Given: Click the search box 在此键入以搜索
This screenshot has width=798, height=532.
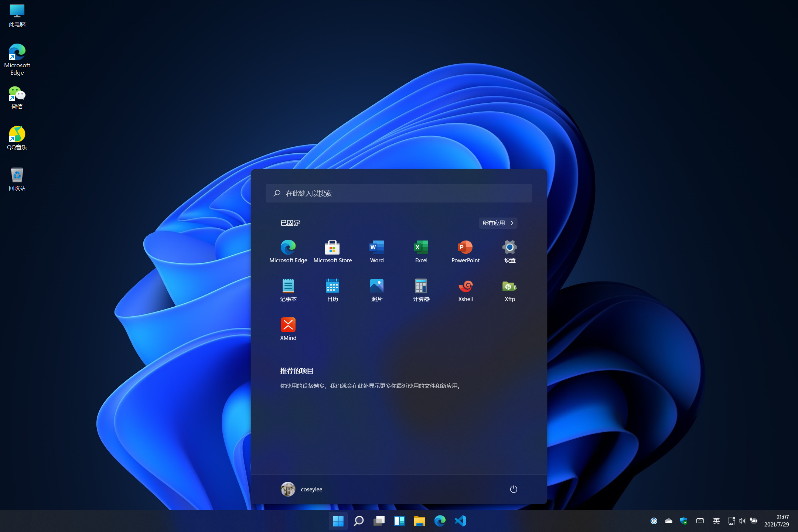Looking at the screenshot, I should [x=398, y=193].
